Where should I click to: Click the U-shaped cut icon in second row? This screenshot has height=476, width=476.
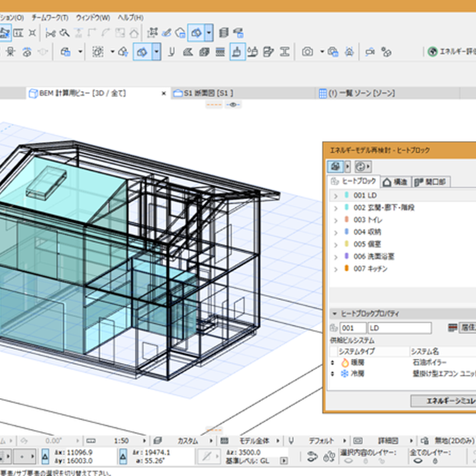click(171, 52)
